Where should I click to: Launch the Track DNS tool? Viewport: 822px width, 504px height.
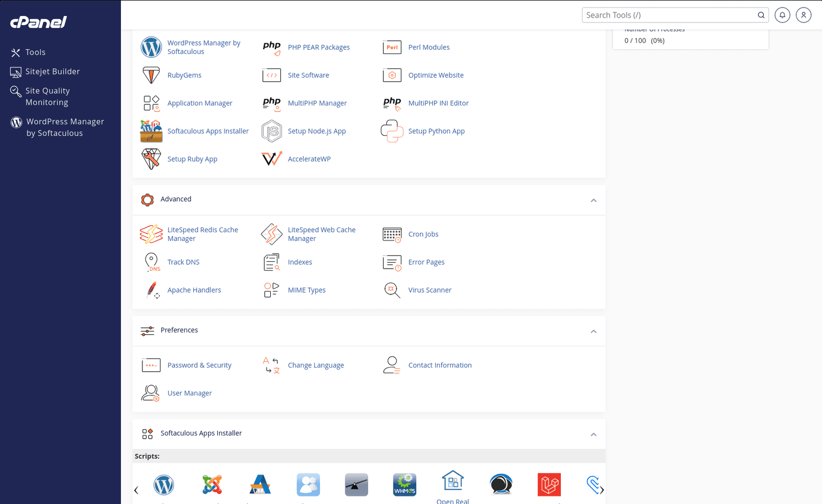(184, 262)
